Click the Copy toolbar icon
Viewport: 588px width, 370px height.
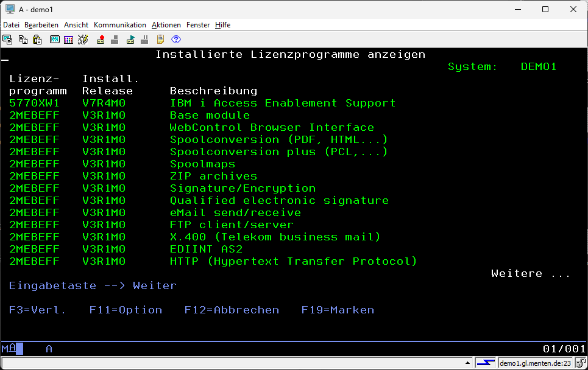point(23,40)
